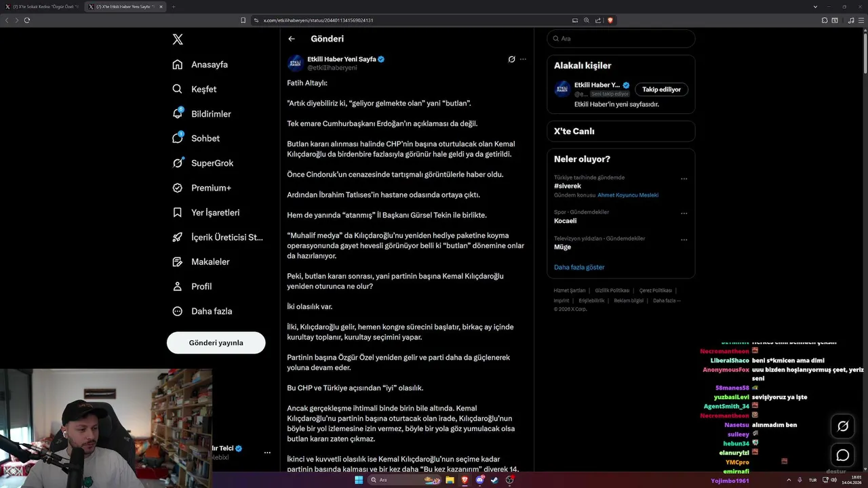
Task: Open Kocaeli trending topic
Action: pyautogui.click(x=566, y=221)
